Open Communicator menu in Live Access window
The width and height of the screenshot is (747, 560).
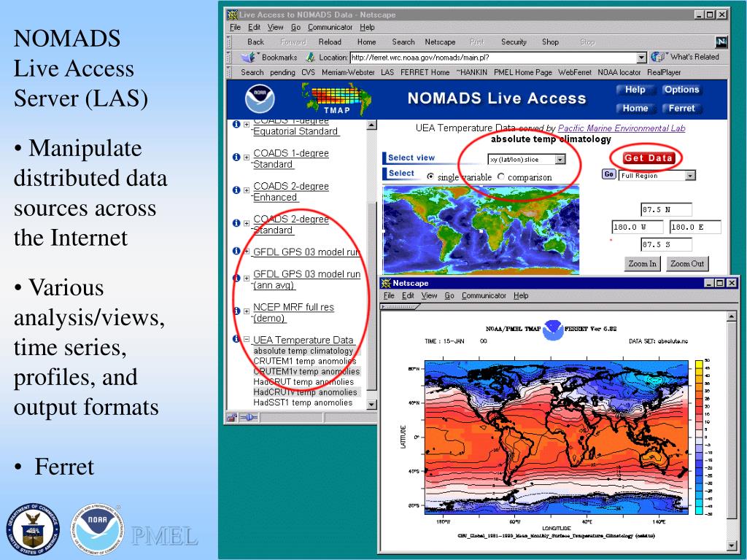pos(330,27)
